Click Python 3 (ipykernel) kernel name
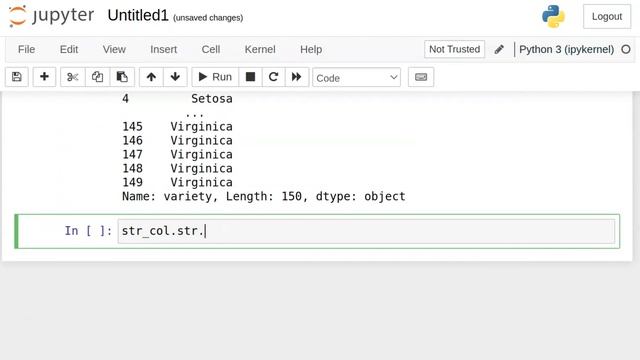 (x=567, y=49)
